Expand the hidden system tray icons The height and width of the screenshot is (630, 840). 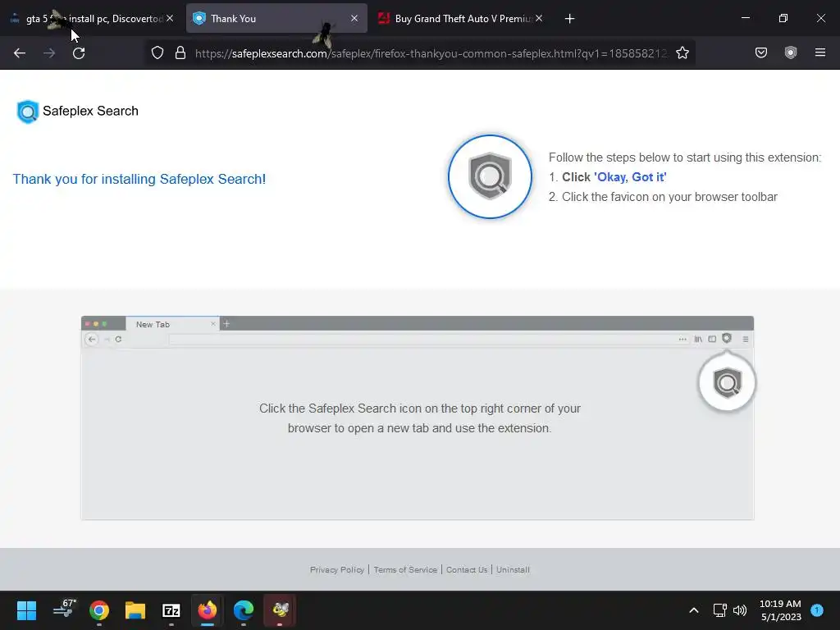click(694, 610)
